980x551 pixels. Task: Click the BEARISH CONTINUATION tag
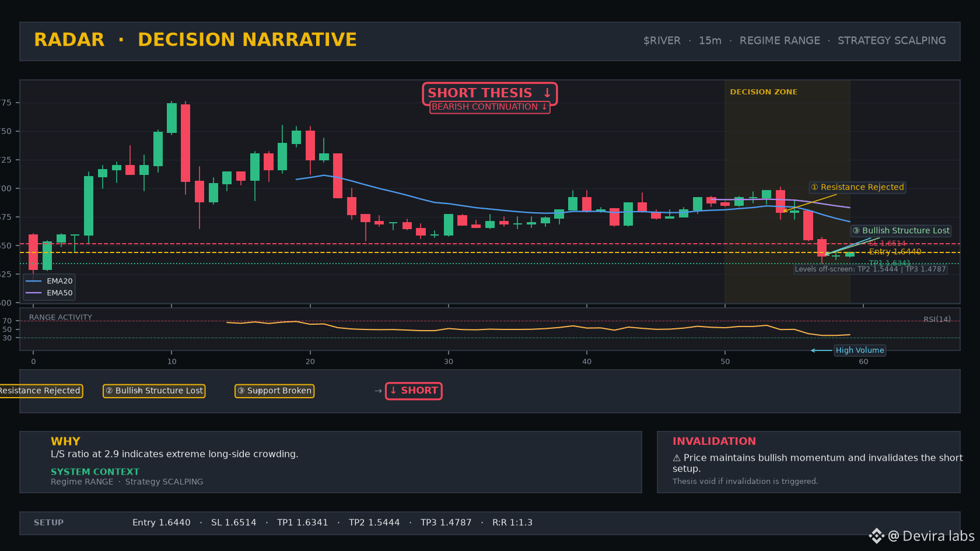point(490,107)
